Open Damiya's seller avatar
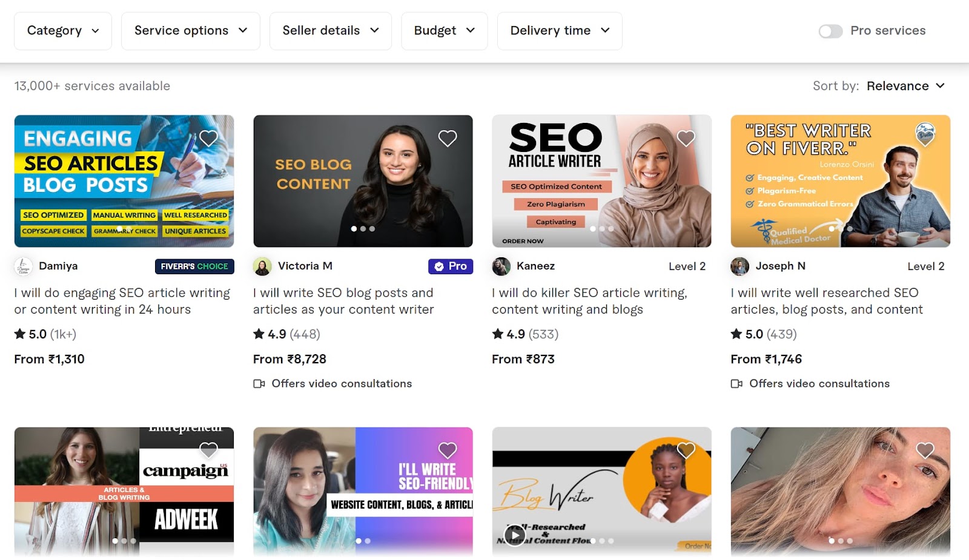969x560 pixels. click(x=22, y=266)
